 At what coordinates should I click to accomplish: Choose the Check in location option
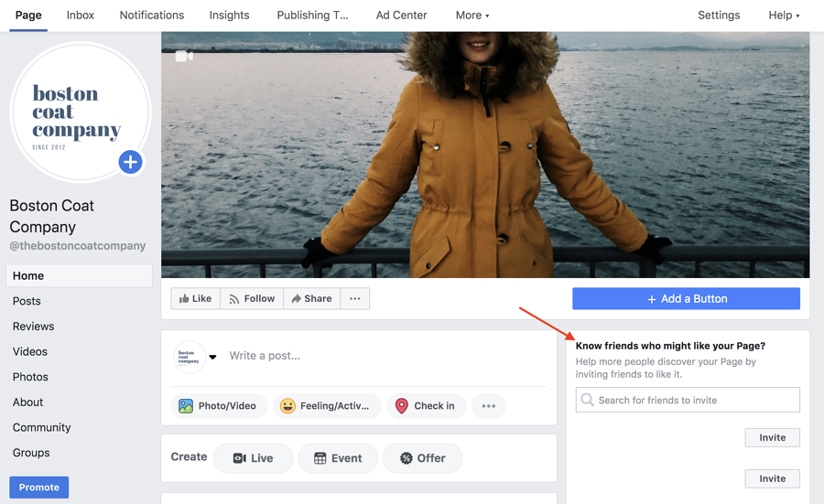click(x=426, y=406)
